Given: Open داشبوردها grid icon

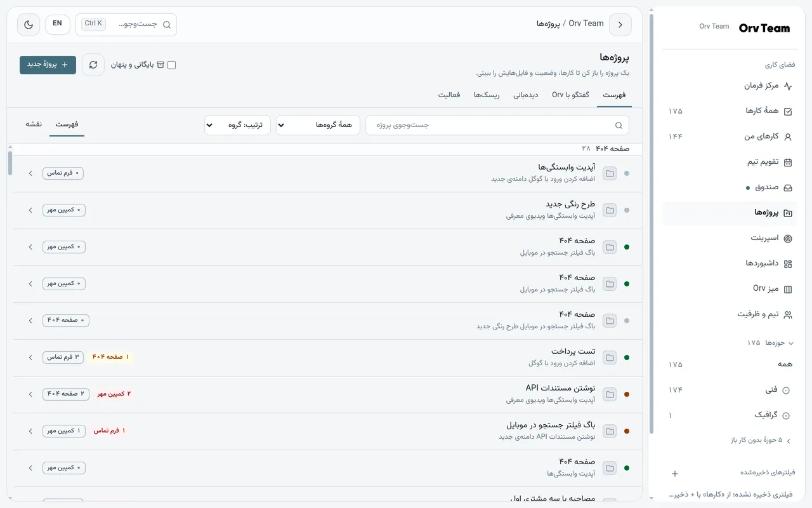Looking at the screenshot, I should click(x=788, y=264).
